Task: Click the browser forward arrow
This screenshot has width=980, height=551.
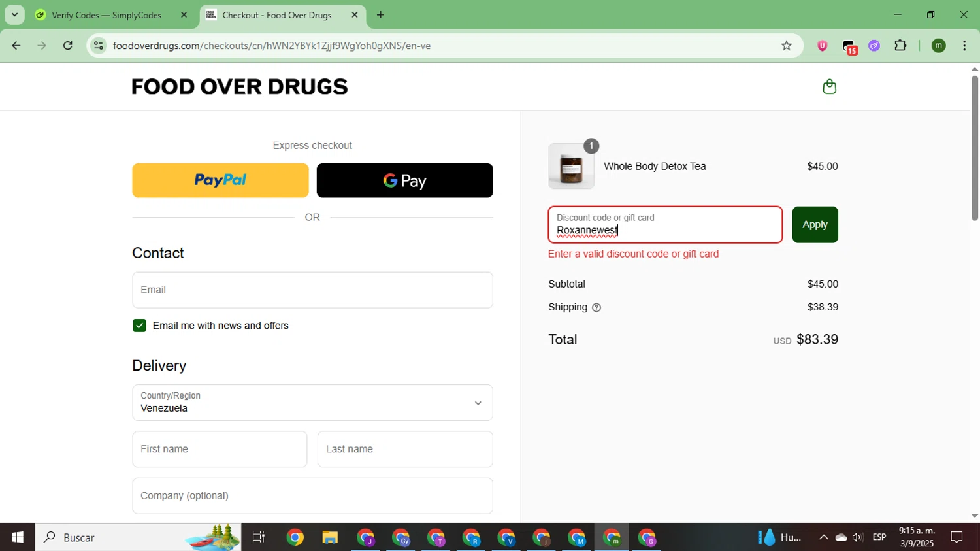Action: point(42,46)
